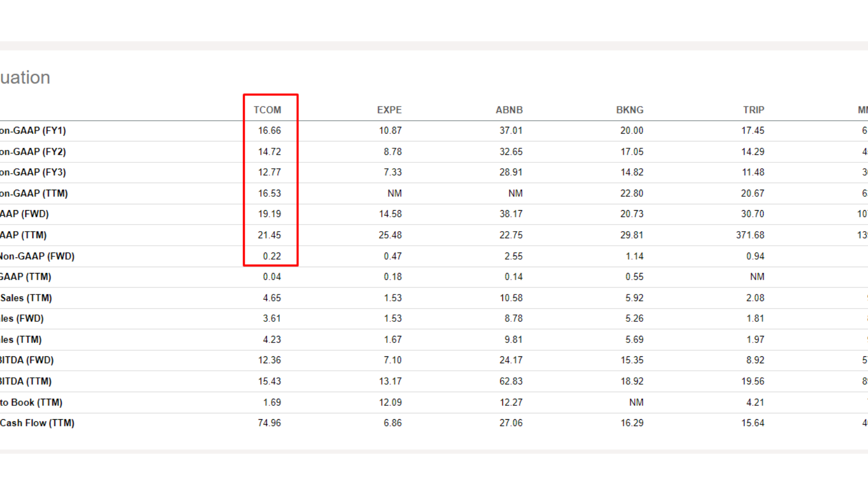Click the BKNG value 1.14

tap(635, 256)
